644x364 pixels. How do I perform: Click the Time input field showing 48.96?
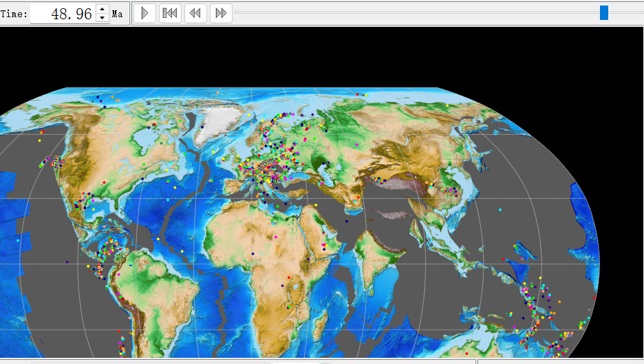(62, 14)
